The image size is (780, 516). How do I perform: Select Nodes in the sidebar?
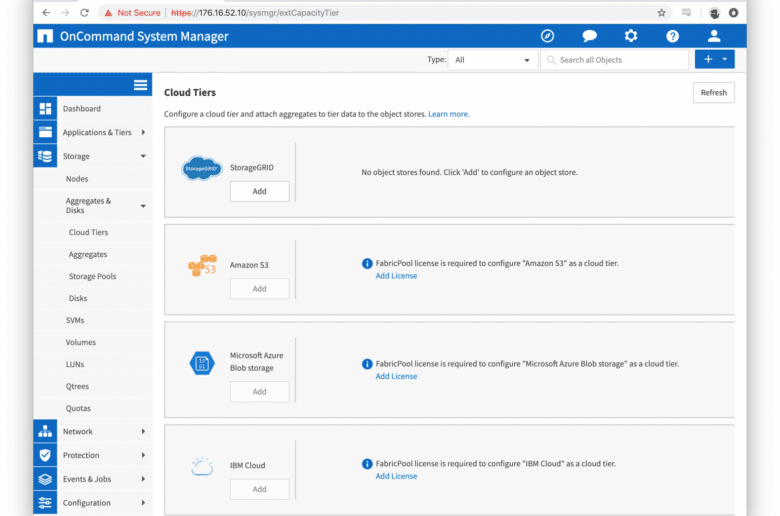pyautogui.click(x=77, y=179)
